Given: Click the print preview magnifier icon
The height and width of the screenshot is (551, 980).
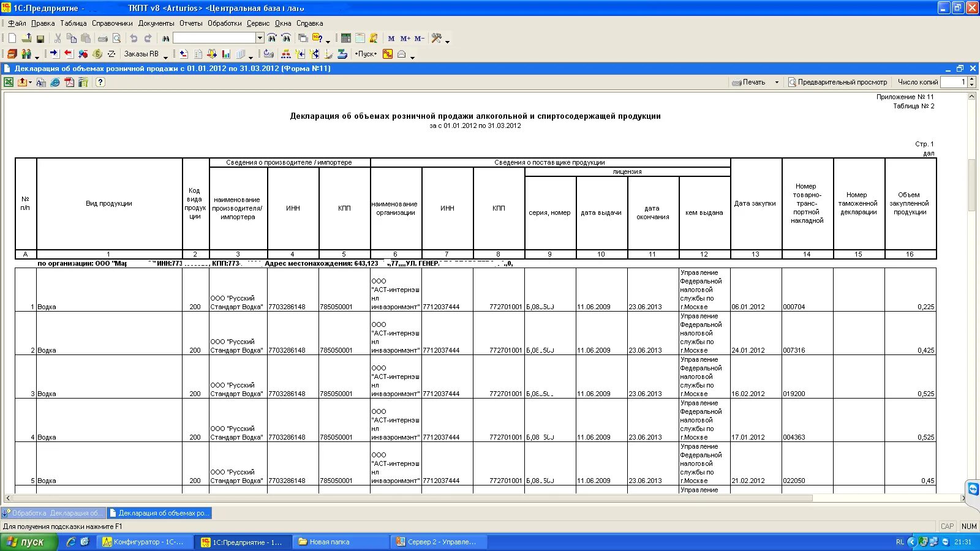Looking at the screenshot, I should tap(117, 39).
